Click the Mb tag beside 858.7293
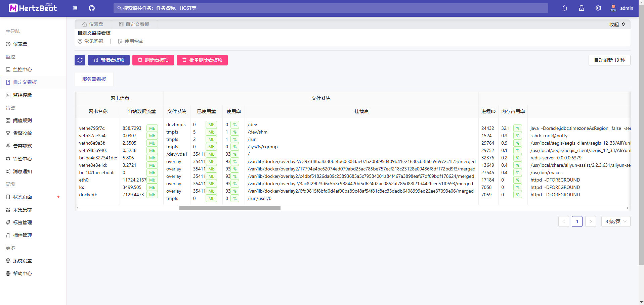This screenshot has width=644, height=305. point(152,128)
